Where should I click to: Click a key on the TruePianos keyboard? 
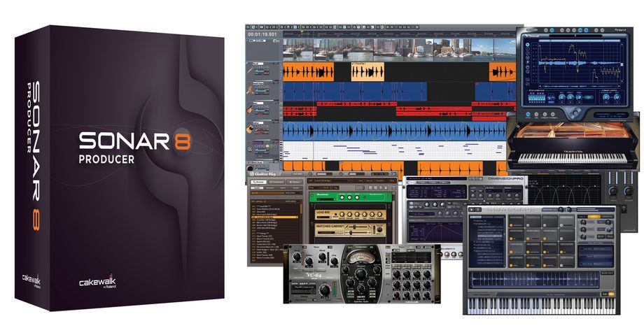click(573, 159)
